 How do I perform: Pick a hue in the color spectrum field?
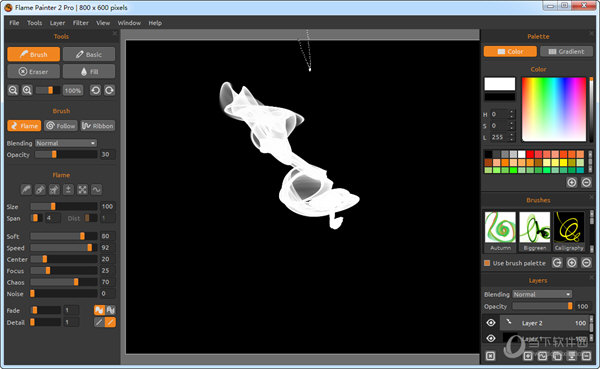pos(554,109)
